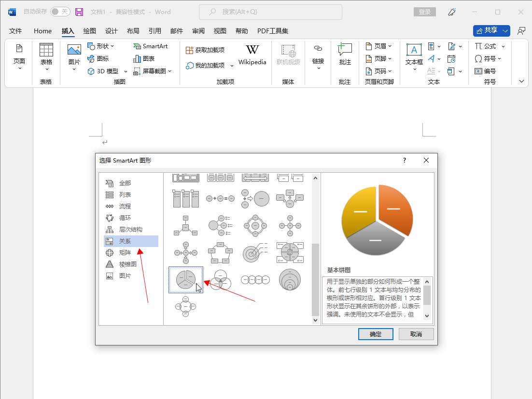The height and width of the screenshot is (399, 532).
Task: Select the 全部 category in dialog
Action: [131, 183]
